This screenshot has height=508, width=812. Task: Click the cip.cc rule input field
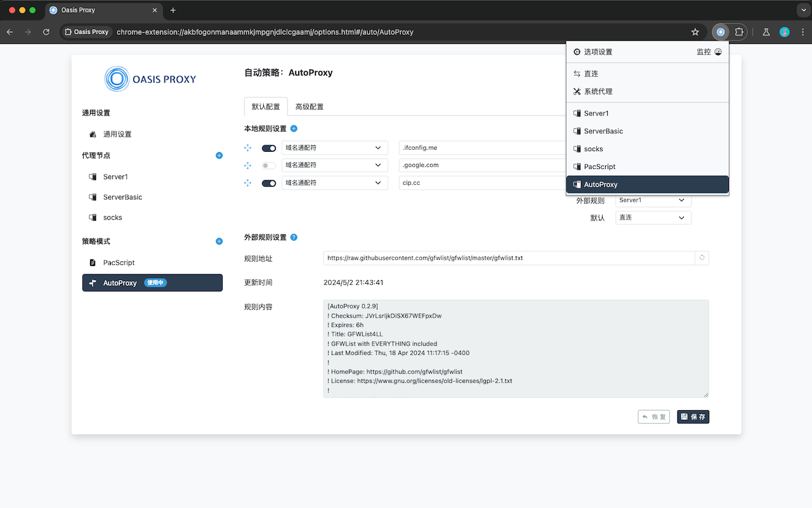482,183
